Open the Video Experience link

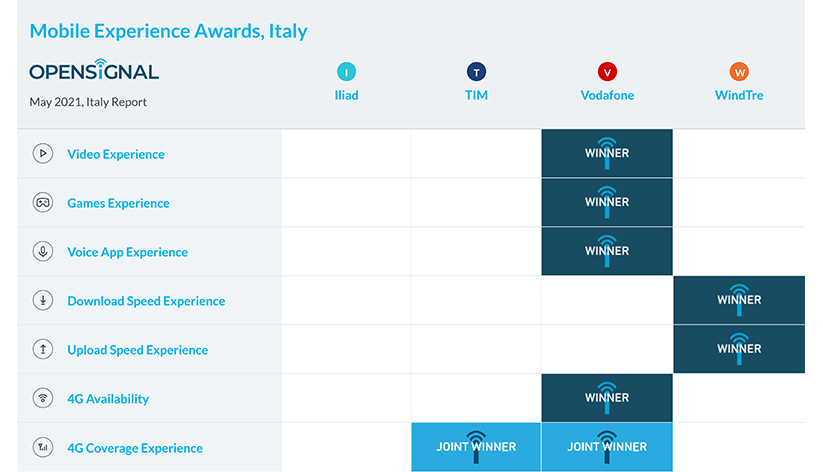coord(116,154)
